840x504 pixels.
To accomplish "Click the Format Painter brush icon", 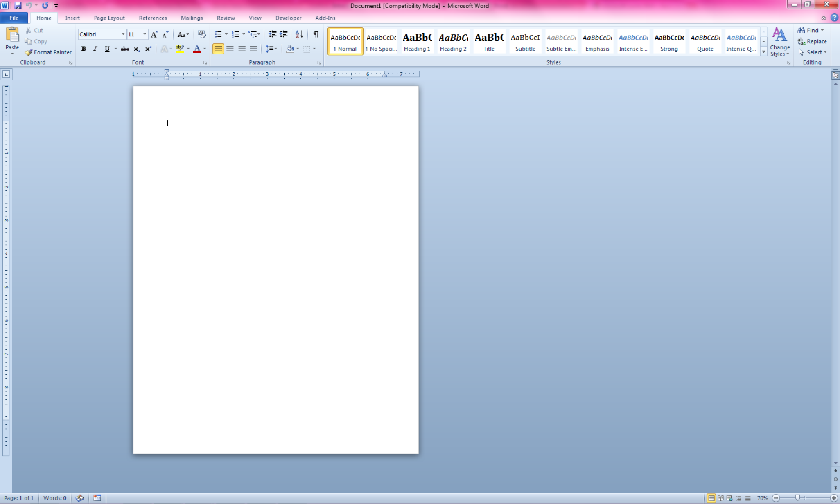I will click(x=29, y=52).
